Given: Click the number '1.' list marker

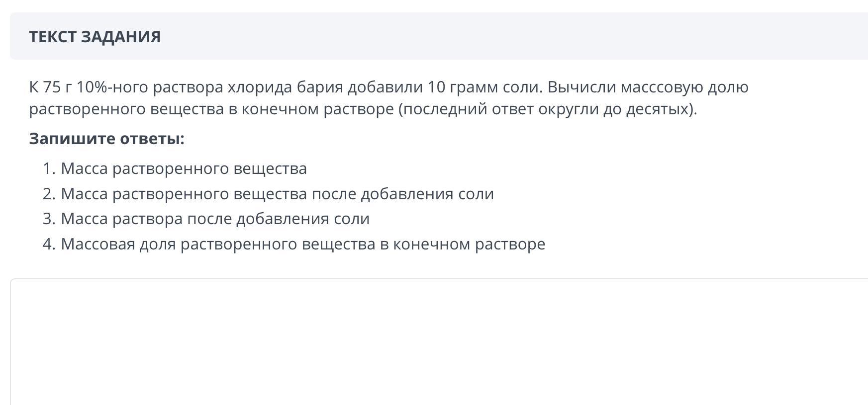Looking at the screenshot, I should 49,168.
